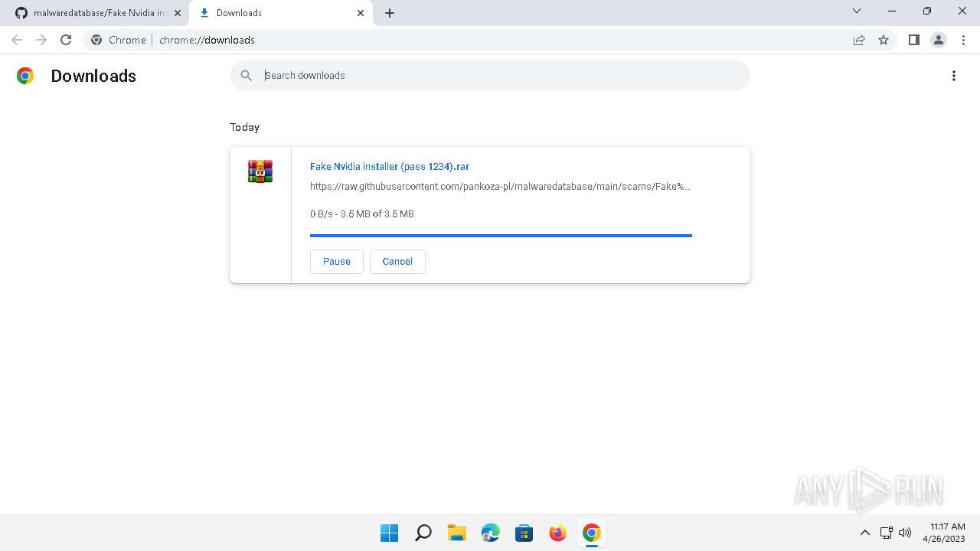Cancel the rar download
The height and width of the screenshot is (551, 980).
pos(397,261)
